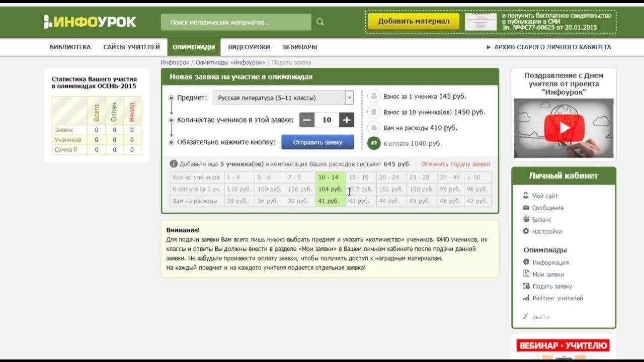Open Архив старого личного кабинета link
The height and width of the screenshot is (362, 644).
coord(549,47)
